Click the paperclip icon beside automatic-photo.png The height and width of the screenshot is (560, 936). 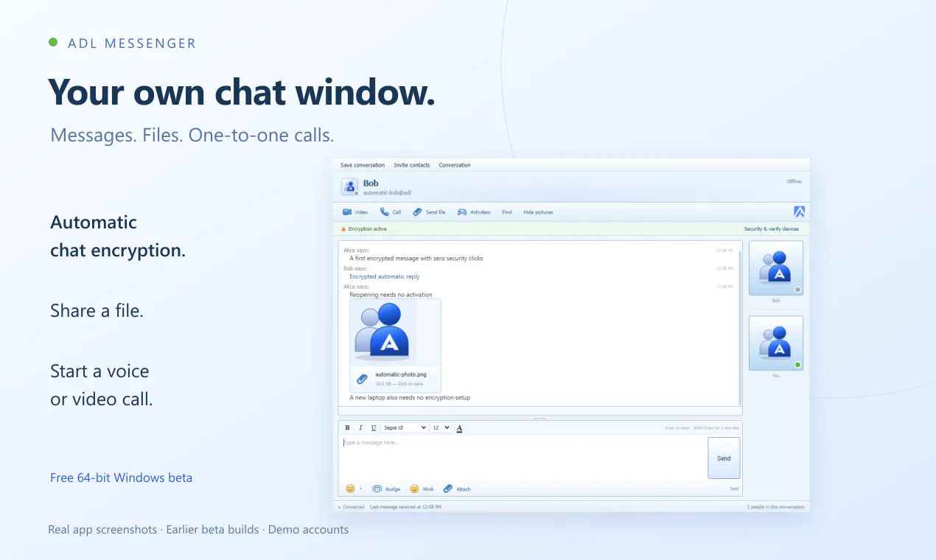[x=362, y=379]
